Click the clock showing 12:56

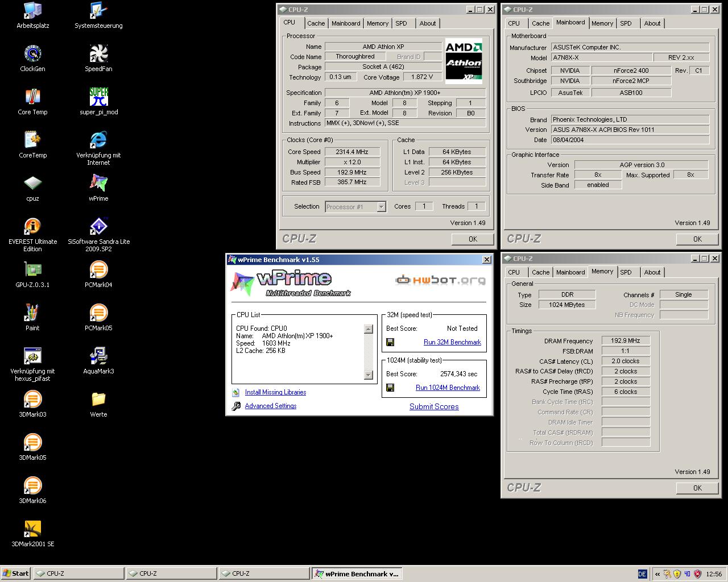pyautogui.click(x=714, y=574)
